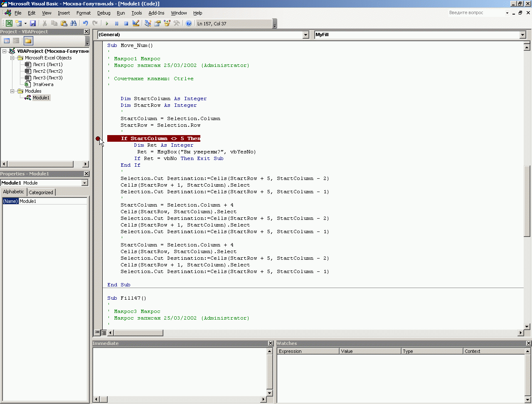Click the code window vertical scrollbar thumb
The image size is (532, 404).
coord(527,202)
